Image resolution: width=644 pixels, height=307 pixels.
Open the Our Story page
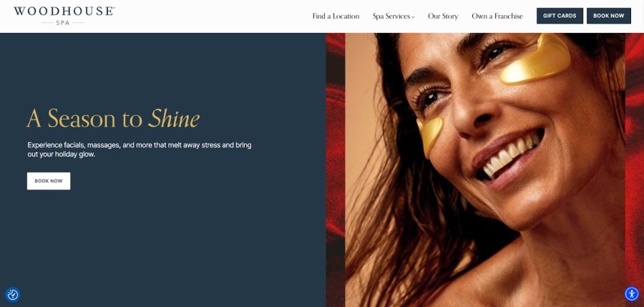443,16
